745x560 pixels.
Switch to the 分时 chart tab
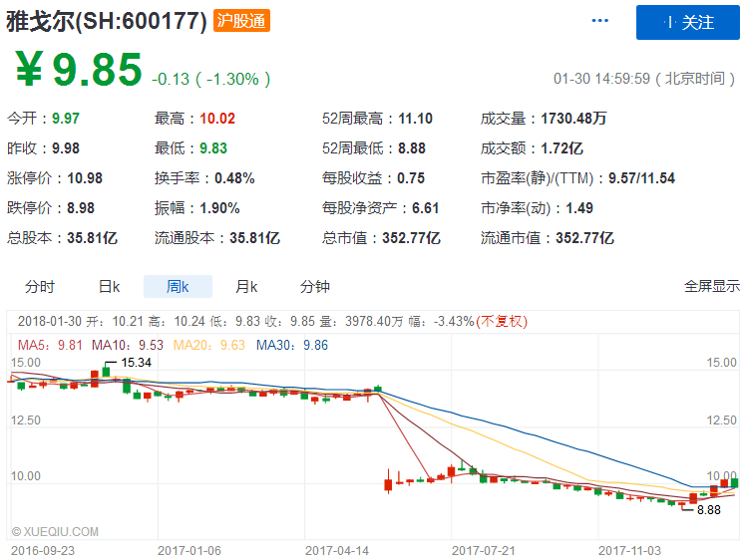[40, 287]
